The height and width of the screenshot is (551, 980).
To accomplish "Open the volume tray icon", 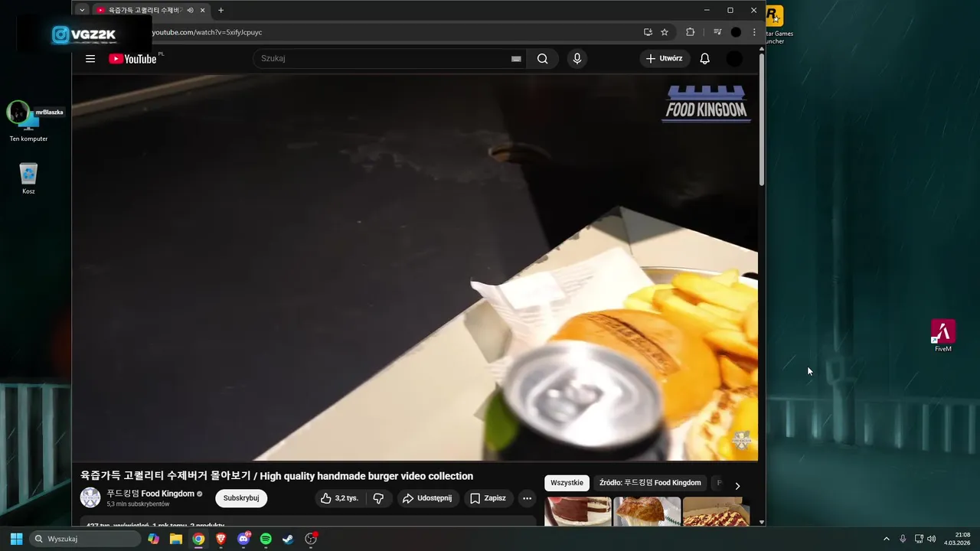I will pyautogui.click(x=932, y=539).
